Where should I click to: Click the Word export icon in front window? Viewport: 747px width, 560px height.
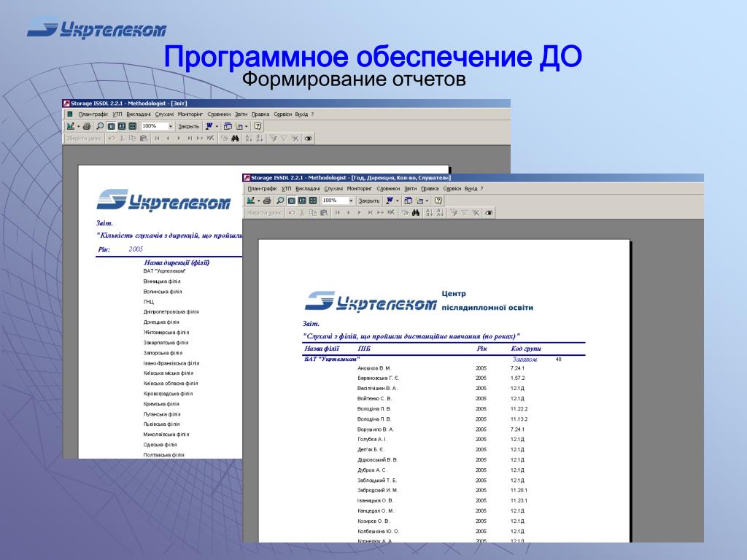coord(390,201)
